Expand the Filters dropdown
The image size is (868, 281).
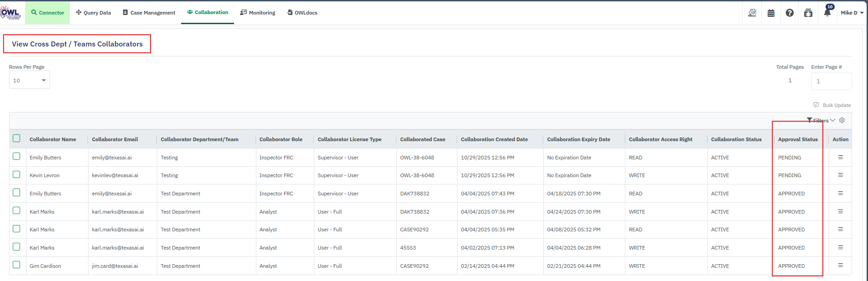tap(821, 120)
